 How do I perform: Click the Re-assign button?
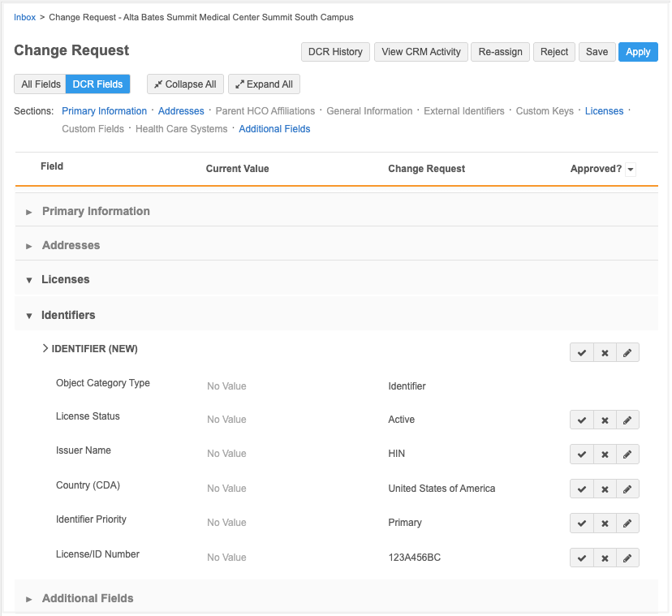pyautogui.click(x=500, y=52)
